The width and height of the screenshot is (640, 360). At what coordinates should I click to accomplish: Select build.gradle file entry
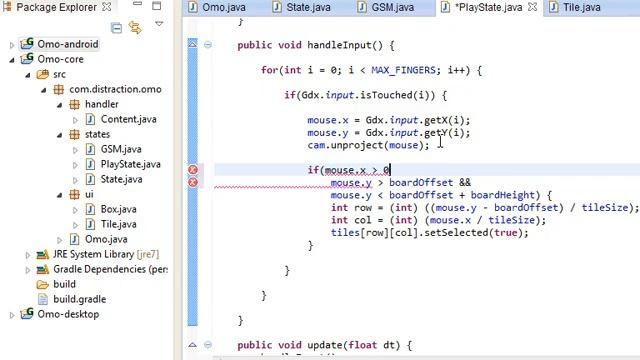(x=80, y=299)
